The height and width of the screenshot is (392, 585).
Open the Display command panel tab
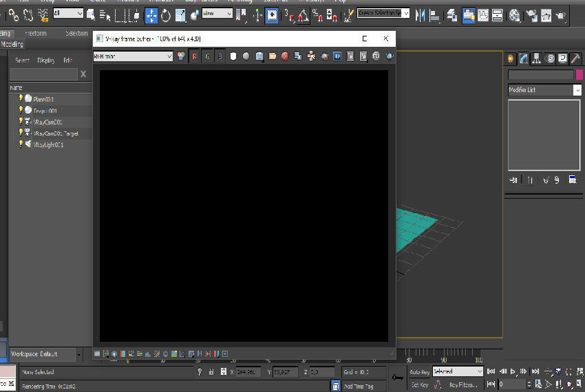[562, 58]
